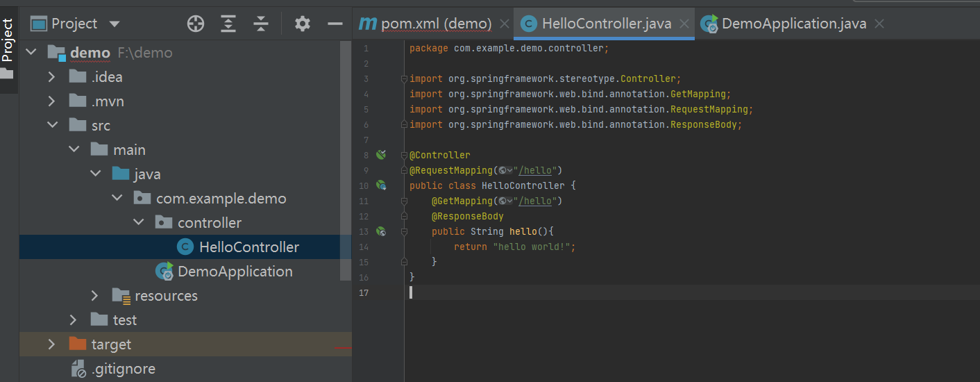Click the Select Opened File target icon
This screenshot has width=980, height=382.
point(196,24)
